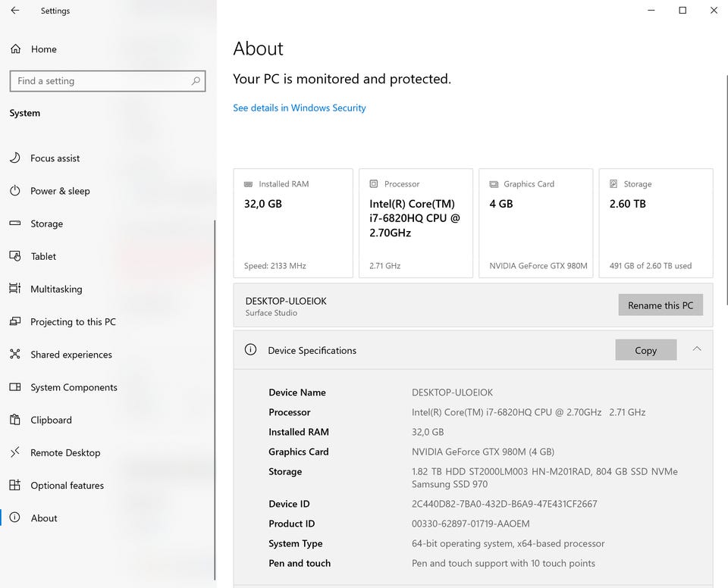Click the Clipboard icon in sidebar
728x588 pixels.
click(x=15, y=420)
